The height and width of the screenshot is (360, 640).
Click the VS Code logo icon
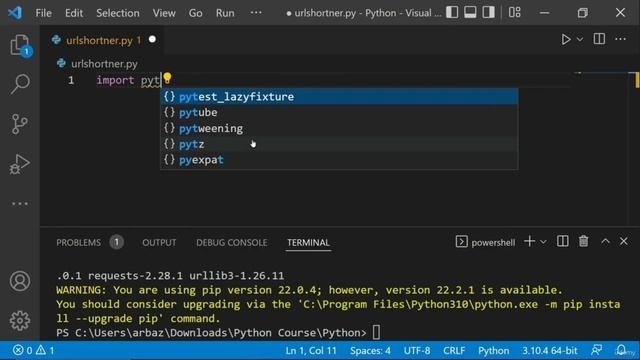(15, 13)
